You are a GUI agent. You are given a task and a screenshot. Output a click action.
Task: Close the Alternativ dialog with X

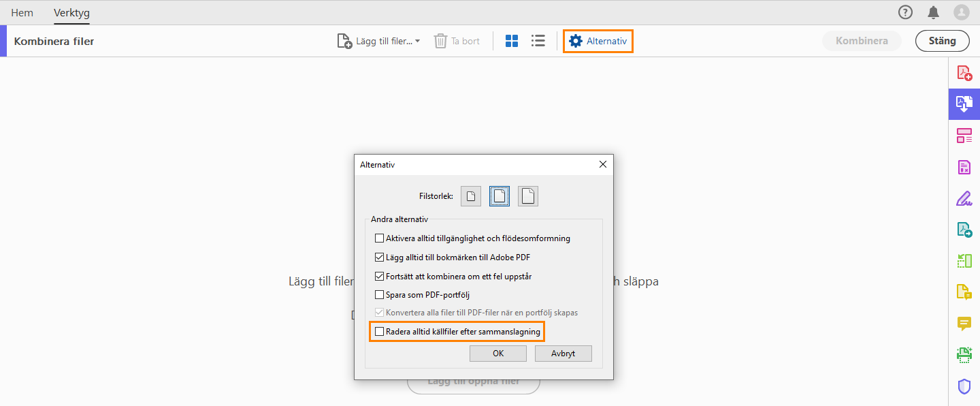pos(602,164)
